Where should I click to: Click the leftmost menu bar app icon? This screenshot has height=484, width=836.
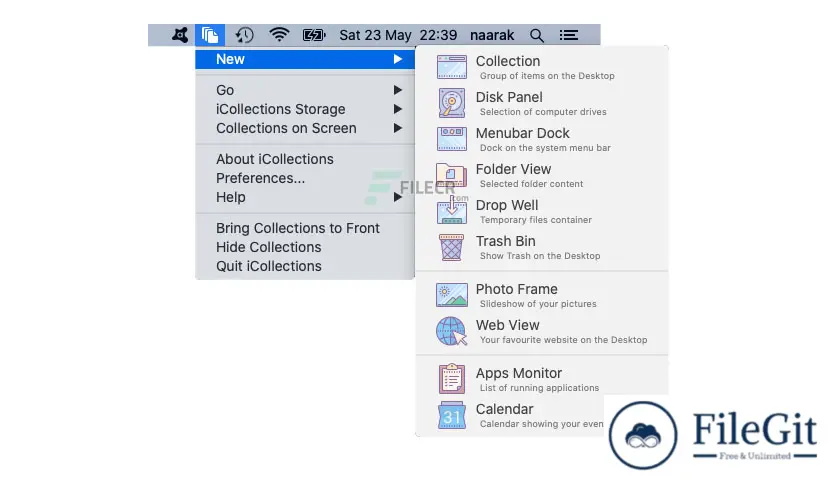(x=180, y=35)
